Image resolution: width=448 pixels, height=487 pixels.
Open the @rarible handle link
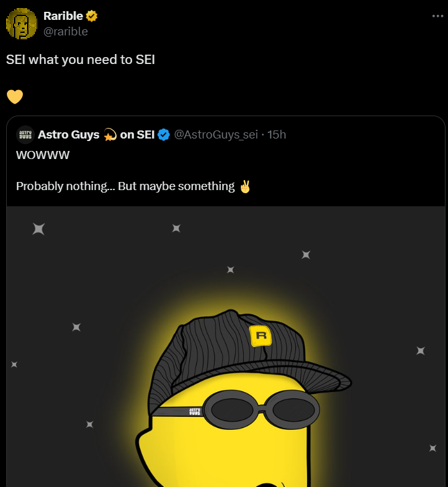pyautogui.click(x=66, y=31)
